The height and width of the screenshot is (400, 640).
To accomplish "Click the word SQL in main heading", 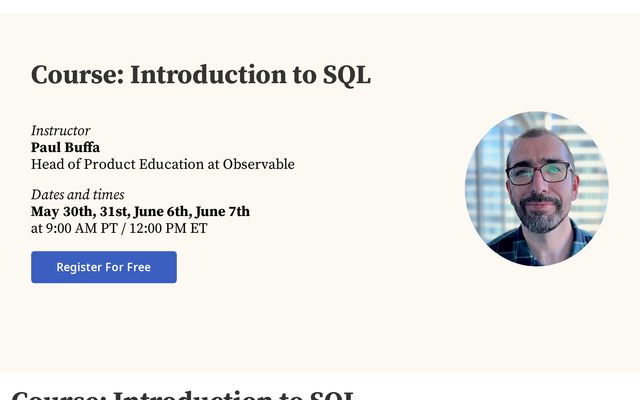I will click(347, 76).
